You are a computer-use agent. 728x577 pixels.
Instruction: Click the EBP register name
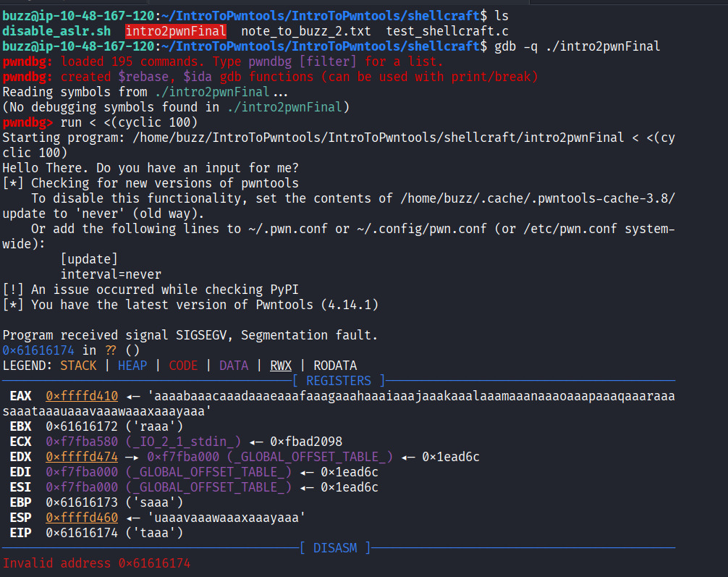click(20, 502)
